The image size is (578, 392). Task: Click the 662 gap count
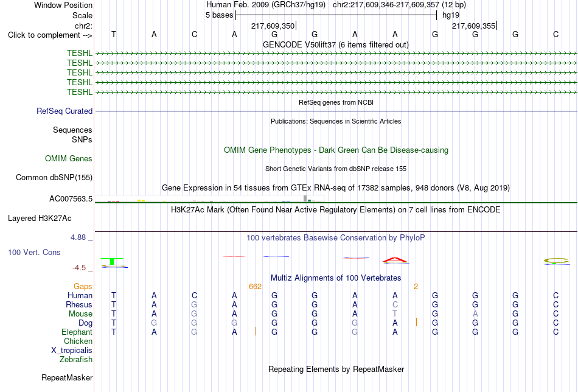click(255, 287)
